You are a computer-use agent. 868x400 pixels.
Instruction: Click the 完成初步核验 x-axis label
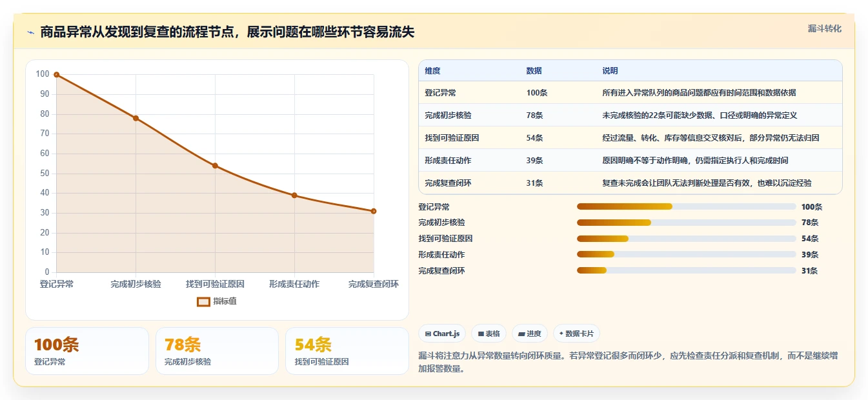(136, 284)
